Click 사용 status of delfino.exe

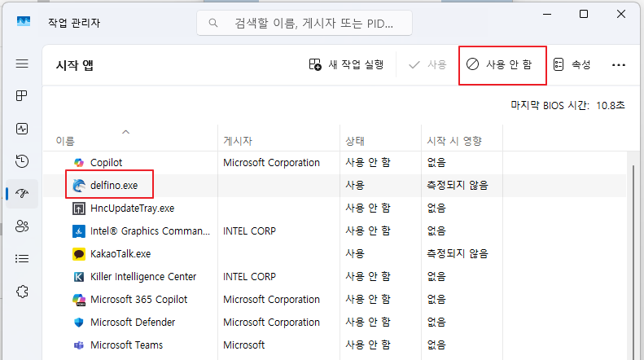coord(355,186)
